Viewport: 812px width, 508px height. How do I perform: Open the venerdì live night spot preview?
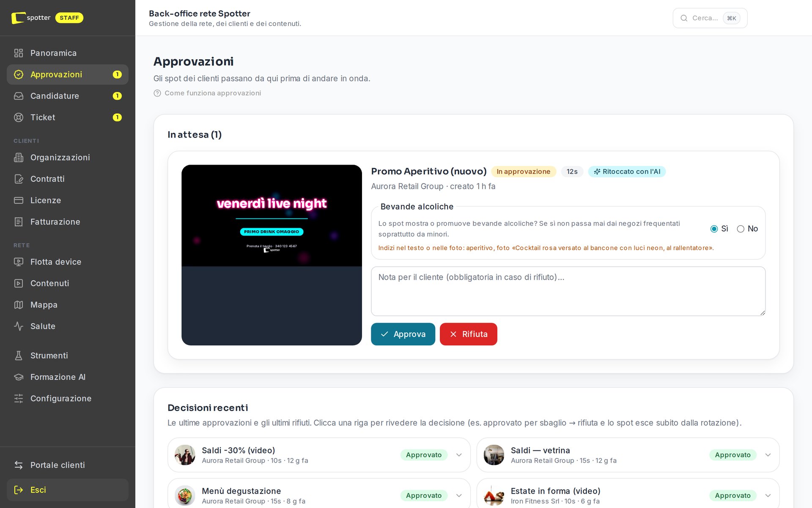click(272, 255)
